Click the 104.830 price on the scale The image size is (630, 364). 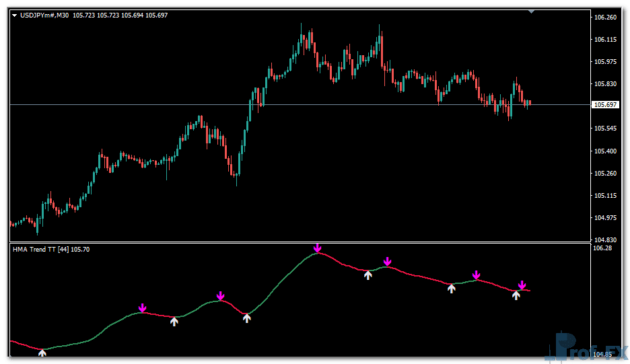tap(606, 240)
